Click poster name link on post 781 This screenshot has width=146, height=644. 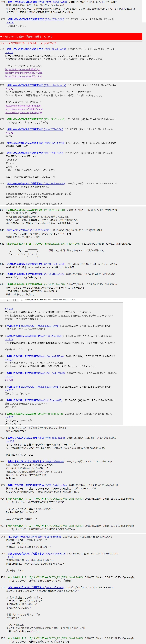click(25, 143)
